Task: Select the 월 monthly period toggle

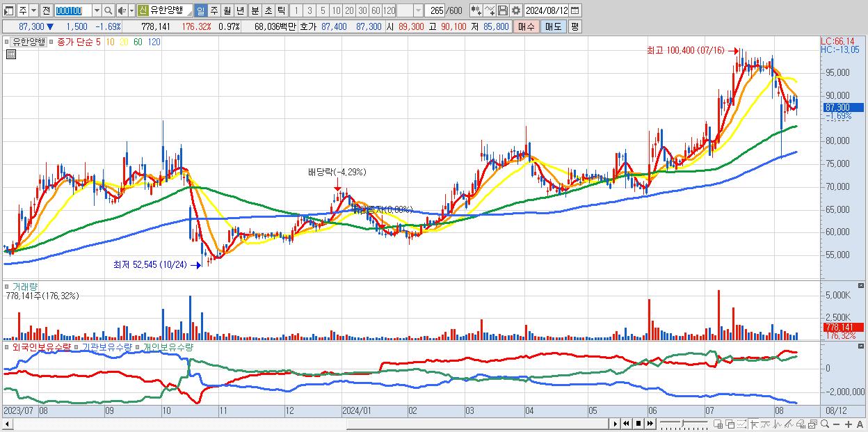Action: [227, 10]
